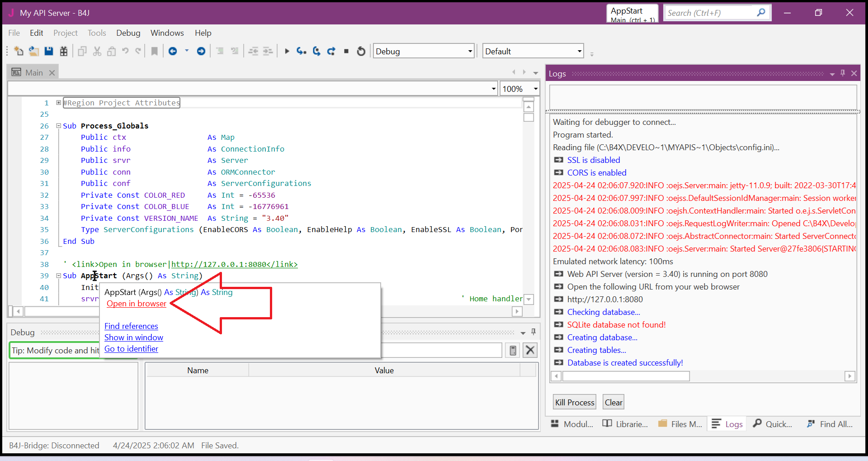Click the Search (Ctrl+F) field
868x461 pixels.
[x=710, y=13]
